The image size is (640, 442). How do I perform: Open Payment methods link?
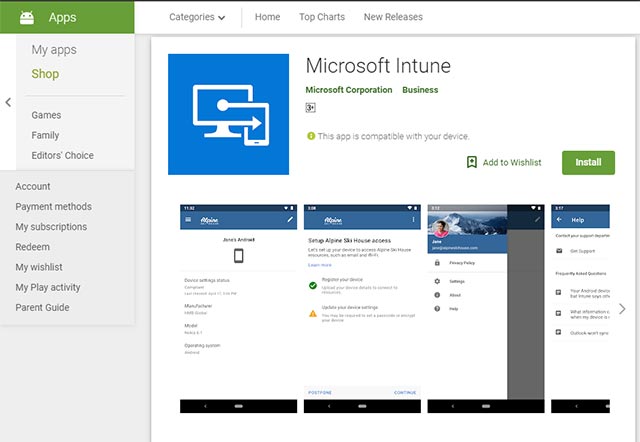53,207
